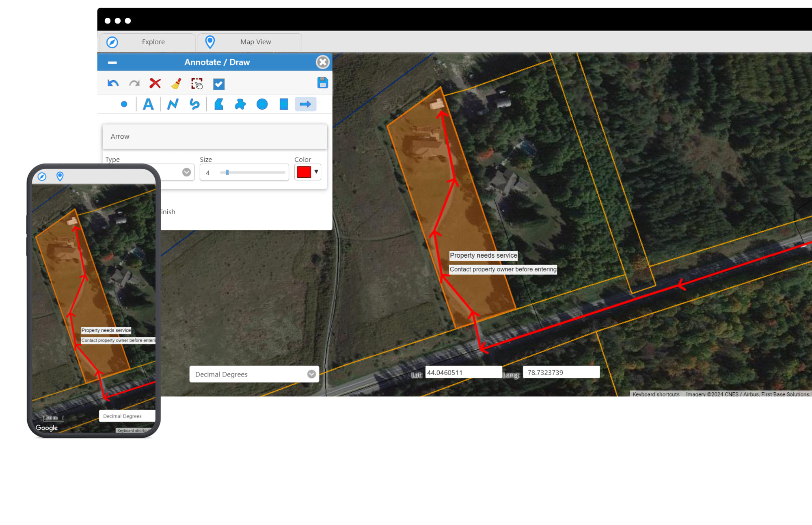Select the red X delete annotation tool
Viewport: 812px width, 525px height.
click(x=155, y=84)
